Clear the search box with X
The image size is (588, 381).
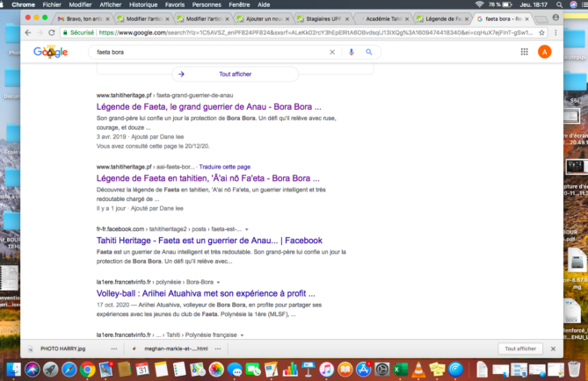[332, 52]
